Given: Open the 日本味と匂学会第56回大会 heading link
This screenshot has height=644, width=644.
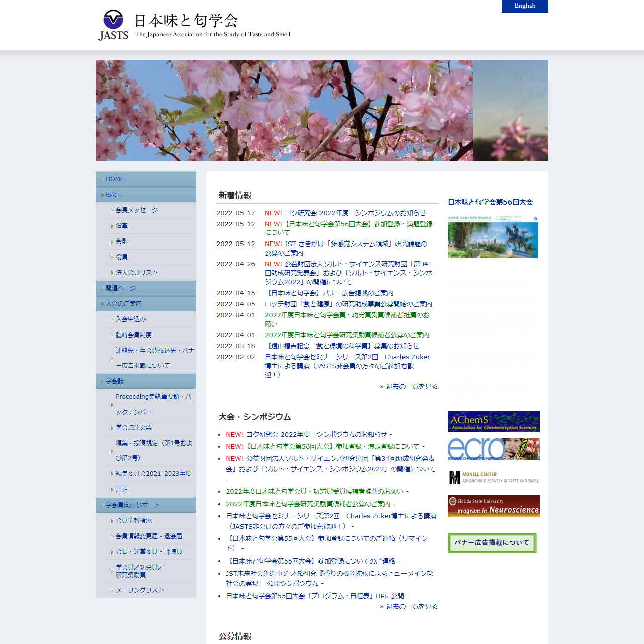Looking at the screenshot, I should tap(490, 202).
